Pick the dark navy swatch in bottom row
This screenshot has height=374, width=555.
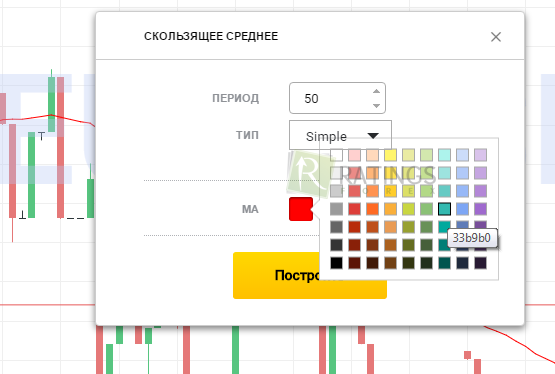[462, 263]
